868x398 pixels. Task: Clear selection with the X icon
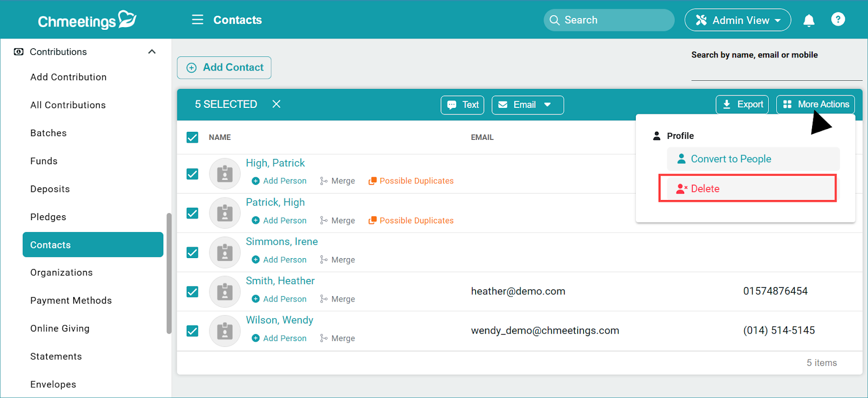tap(276, 104)
